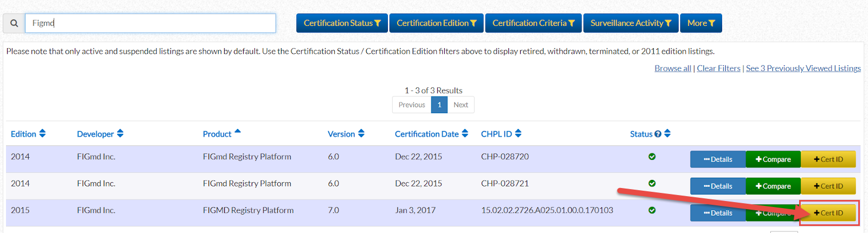Open Details for CHP-028721 listing

718,186
